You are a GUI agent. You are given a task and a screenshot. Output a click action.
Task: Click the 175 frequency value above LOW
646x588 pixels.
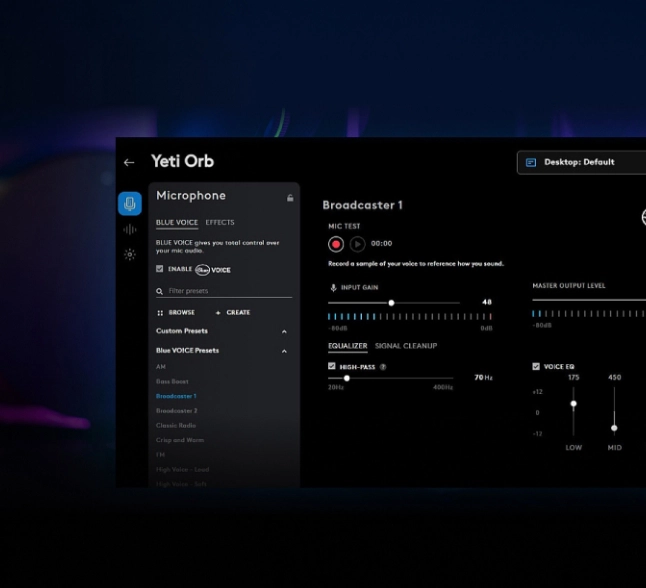click(573, 377)
